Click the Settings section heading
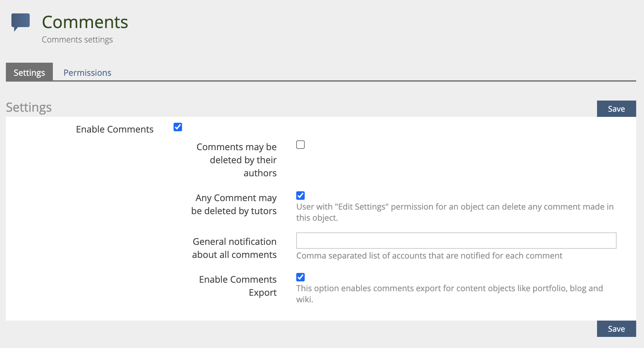 coord(29,107)
